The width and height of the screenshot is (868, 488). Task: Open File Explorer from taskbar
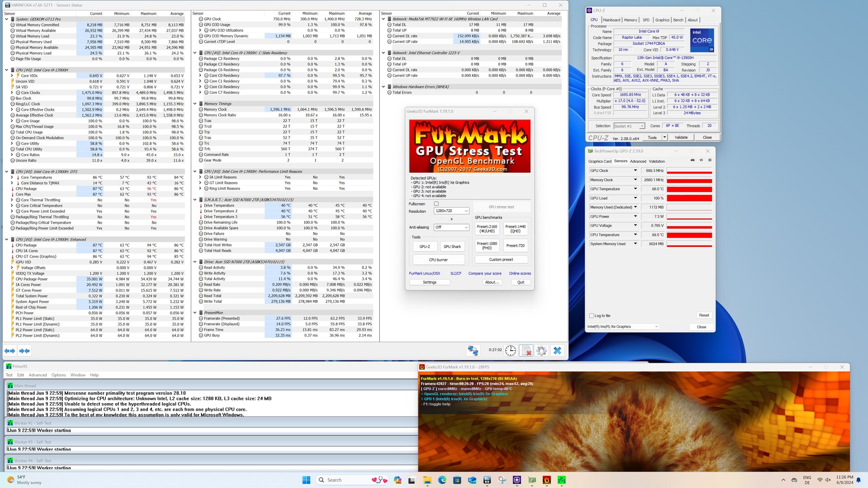[427, 480]
